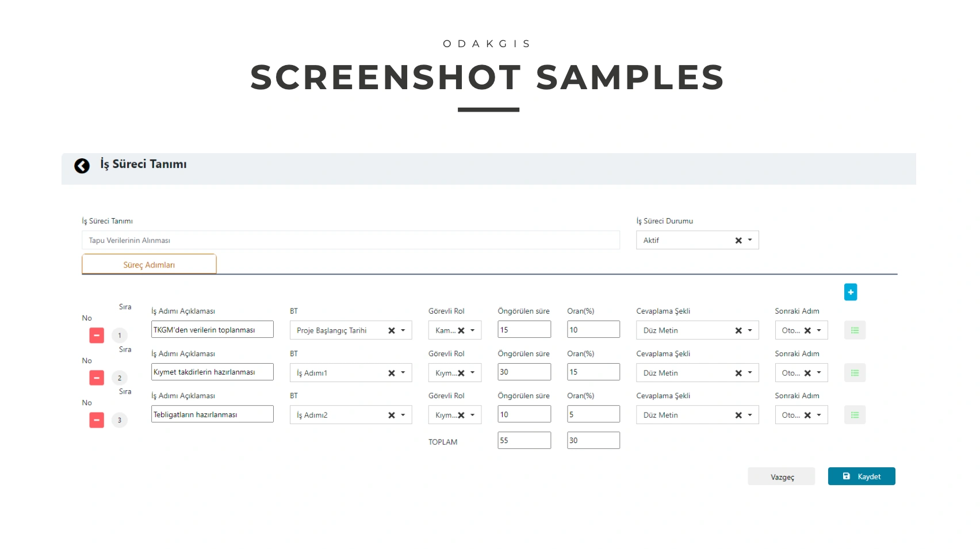Click the Kaydet save button
980x549 pixels.
[x=861, y=476]
